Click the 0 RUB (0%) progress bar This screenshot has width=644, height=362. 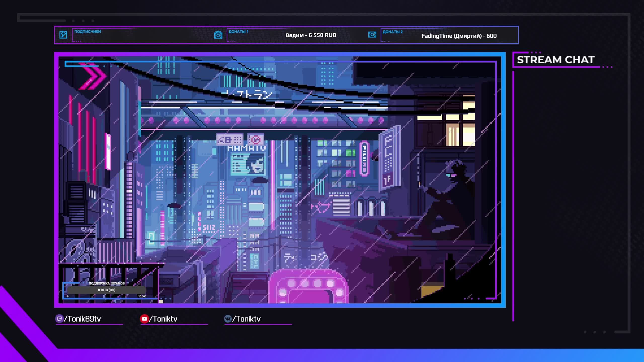(x=106, y=290)
